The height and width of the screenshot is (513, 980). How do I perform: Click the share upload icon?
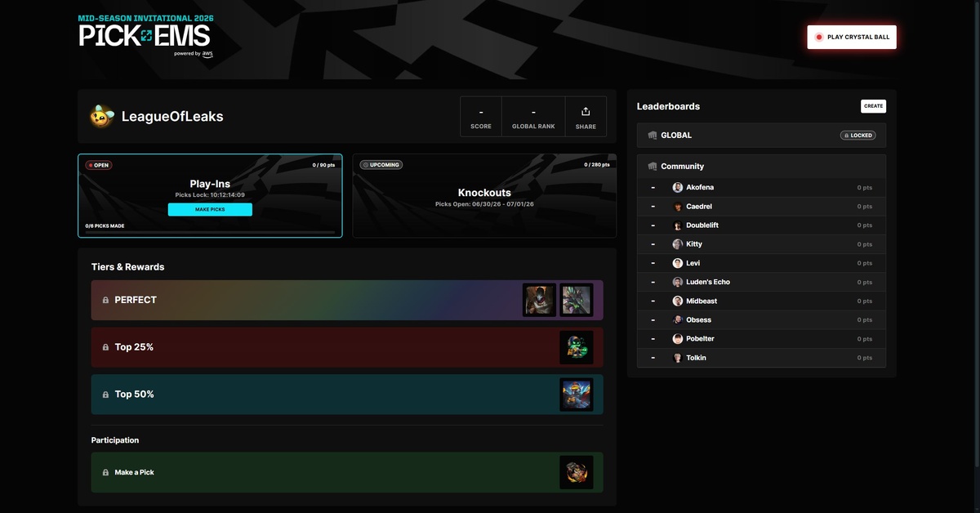click(x=586, y=111)
